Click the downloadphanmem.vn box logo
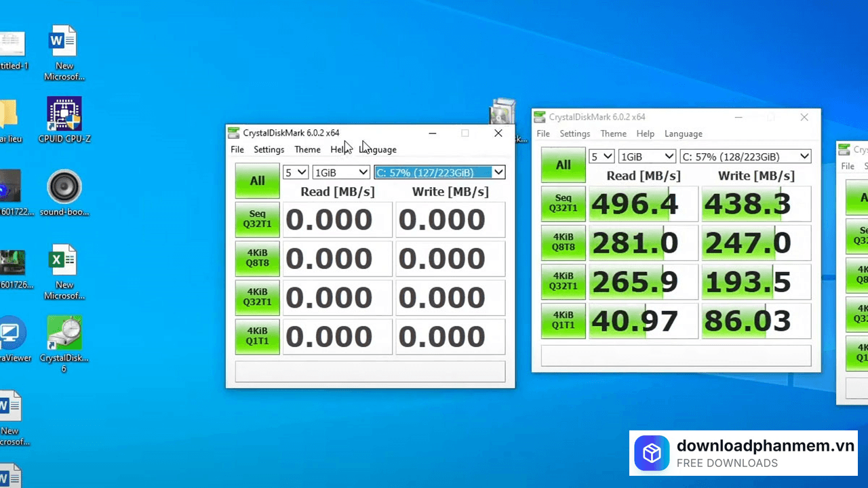The height and width of the screenshot is (488, 868). 652,453
